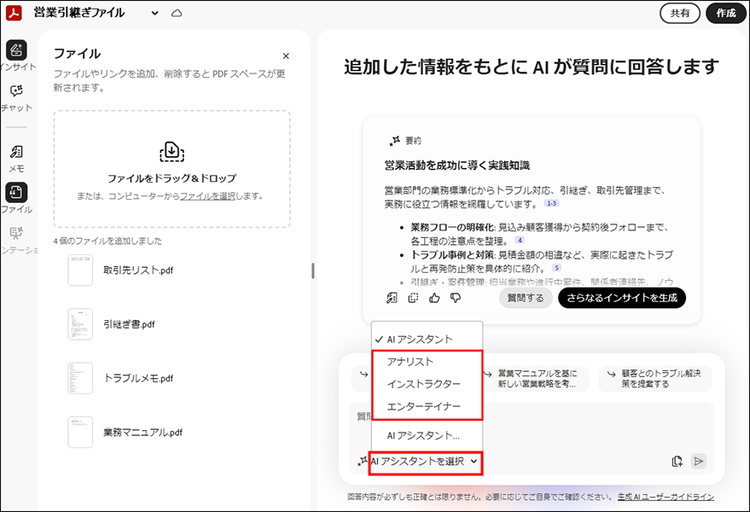Click the thumbs up icon on summary
This screenshot has height=512, width=750.
pos(434,298)
